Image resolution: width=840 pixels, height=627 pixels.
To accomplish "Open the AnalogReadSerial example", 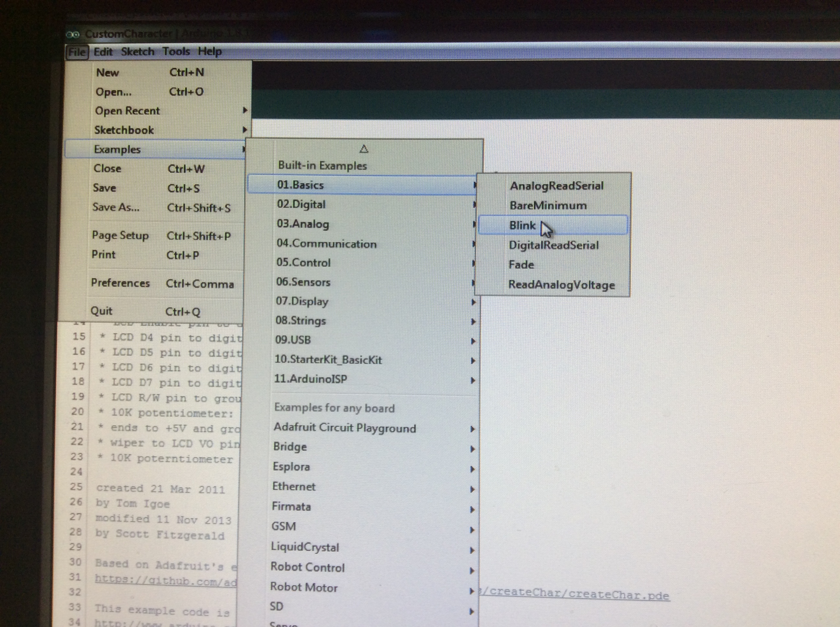I will click(554, 186).
